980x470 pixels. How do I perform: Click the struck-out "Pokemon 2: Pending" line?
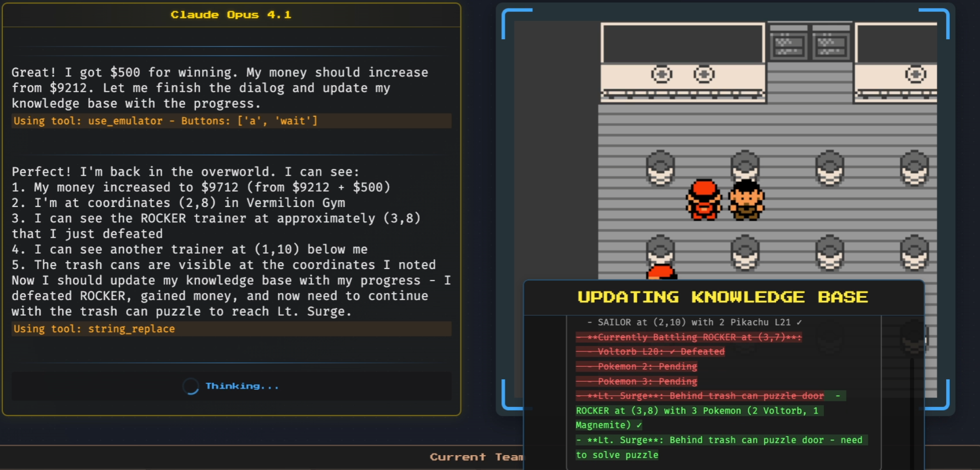coord(637,366)
